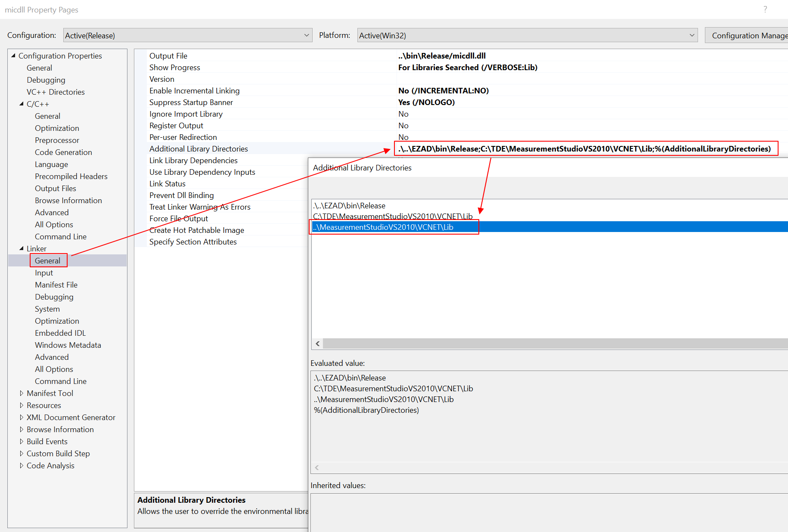Image resolution: width=788 pixels, height=532 pixels.
Task: Select the ..\MeasurementStudioVS2010\VCNET\Lib list entry
Action: click(383, 227)
